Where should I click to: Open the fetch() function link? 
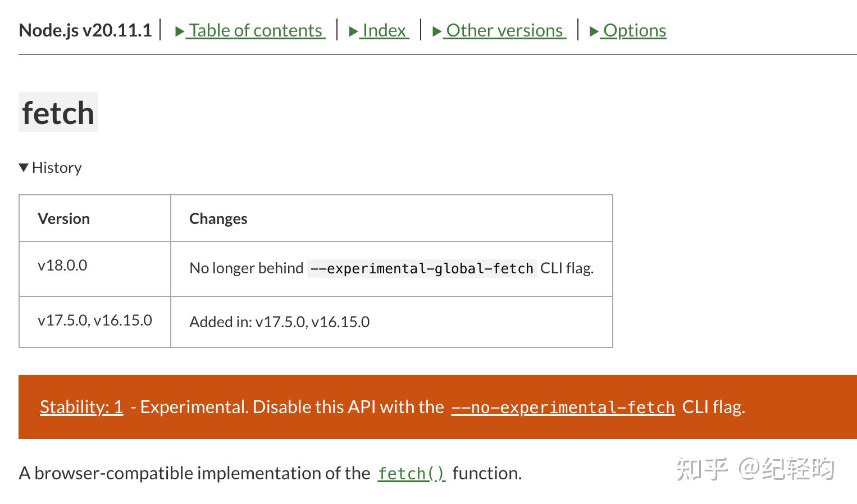click(x=412, y=473)
